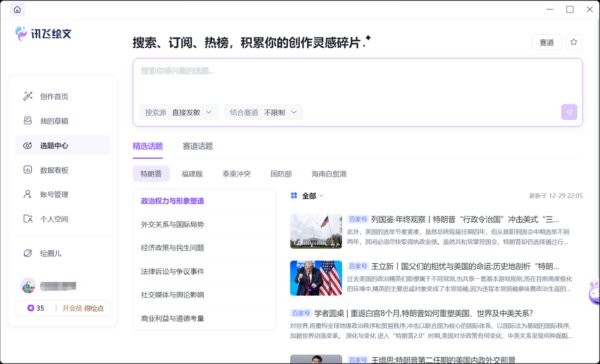Select the 福建舰 topic chip
Screen dimensions: 600x364
[x=192, y=174]
